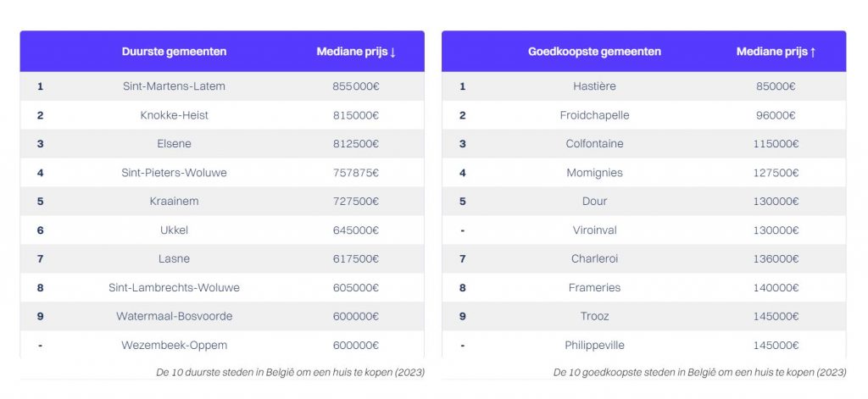Select the Watermaal-Bosvoorde row name
The image size is (868, 399).
[174, 317]
